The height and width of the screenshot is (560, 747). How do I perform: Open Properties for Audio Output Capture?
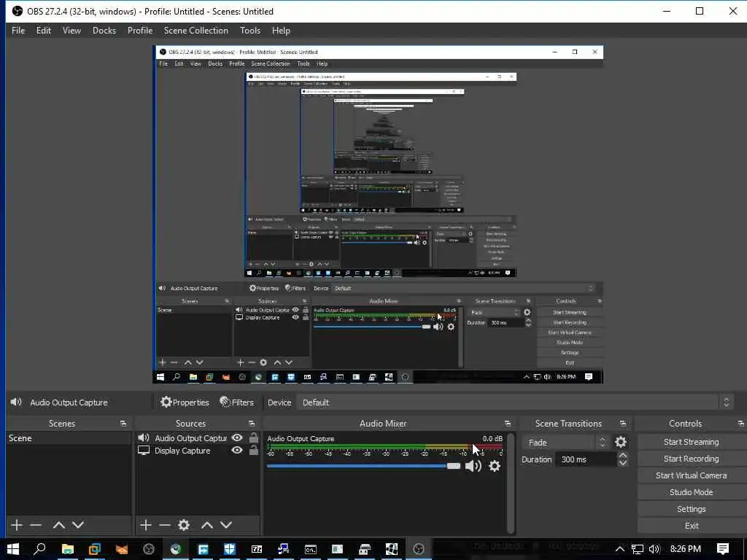tap(185, 402)
